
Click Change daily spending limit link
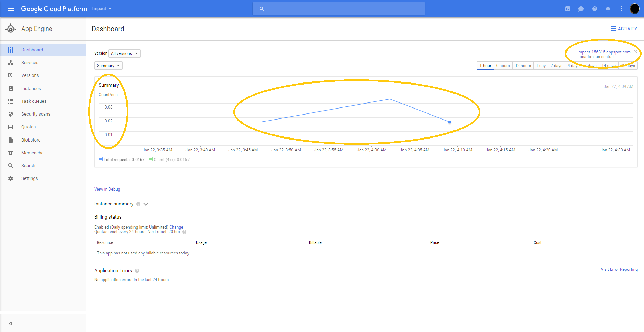click(176, 227)
